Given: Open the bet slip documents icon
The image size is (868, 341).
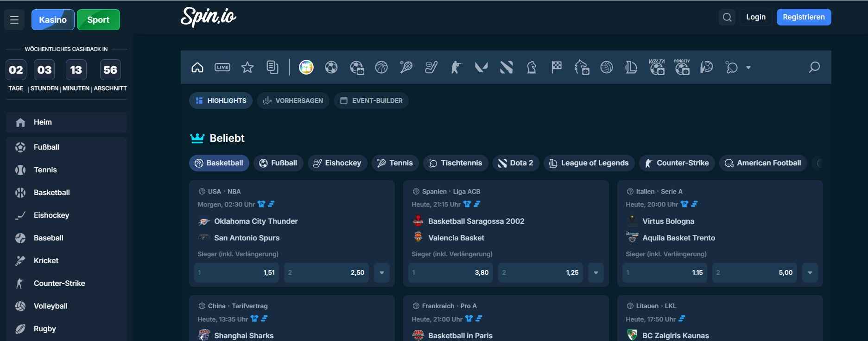Looking at the screenshot, I should pyautogui.click(x=272, y=68).
